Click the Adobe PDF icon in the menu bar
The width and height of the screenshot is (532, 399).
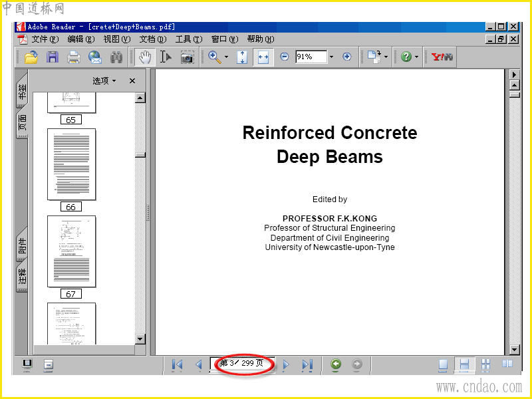pyautogui.click(x=23, y=39)
